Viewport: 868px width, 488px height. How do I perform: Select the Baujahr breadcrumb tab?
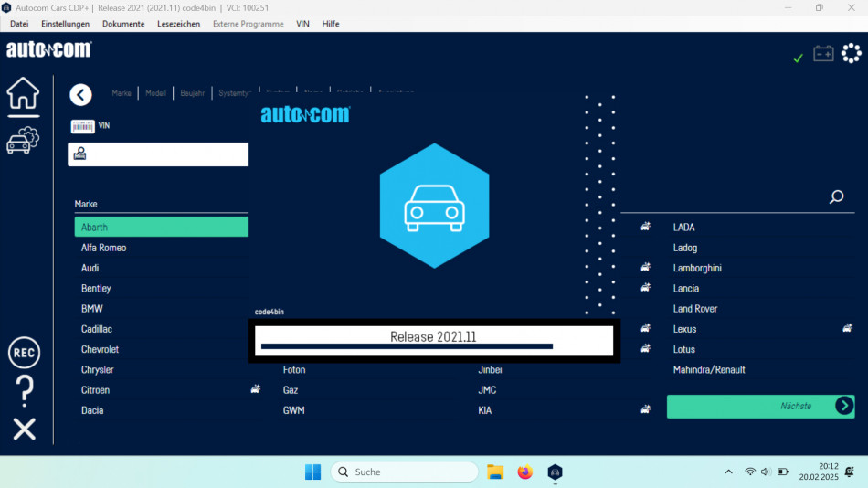(192, 93)
